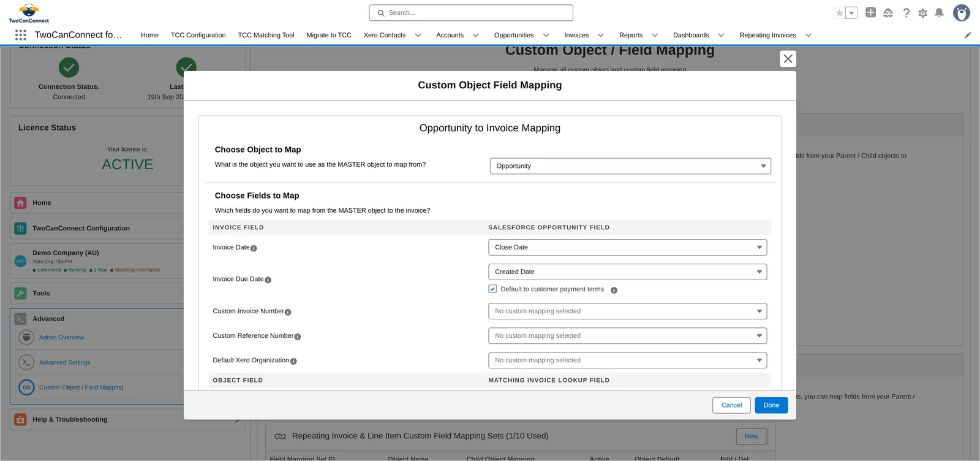This screenshot has height=461, width=980.
Task: Go to the Home nav tab
Action: tap(149, 36)
